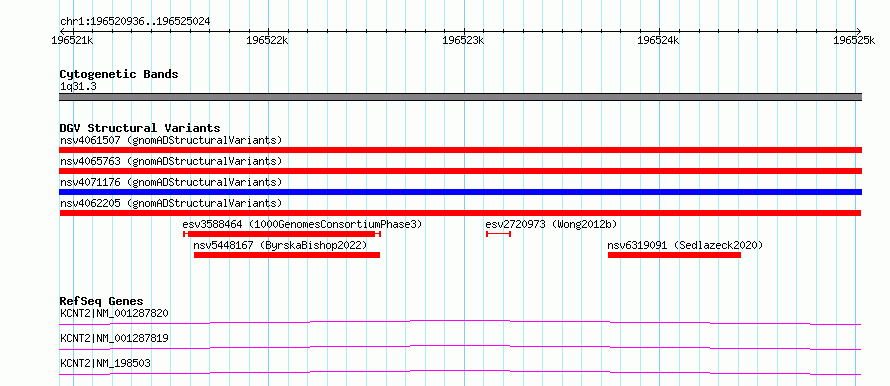Click the 196522k ruler tick label
This screenshot has width=890, height=386.
(x=267, y=41)
